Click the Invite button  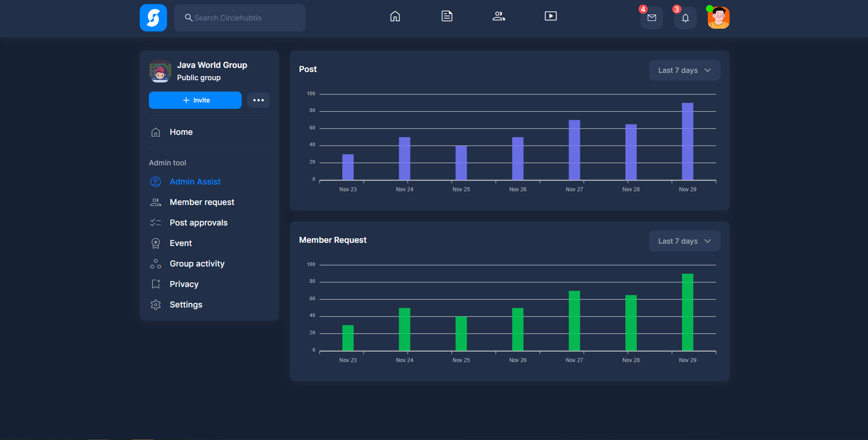(195, 100)
